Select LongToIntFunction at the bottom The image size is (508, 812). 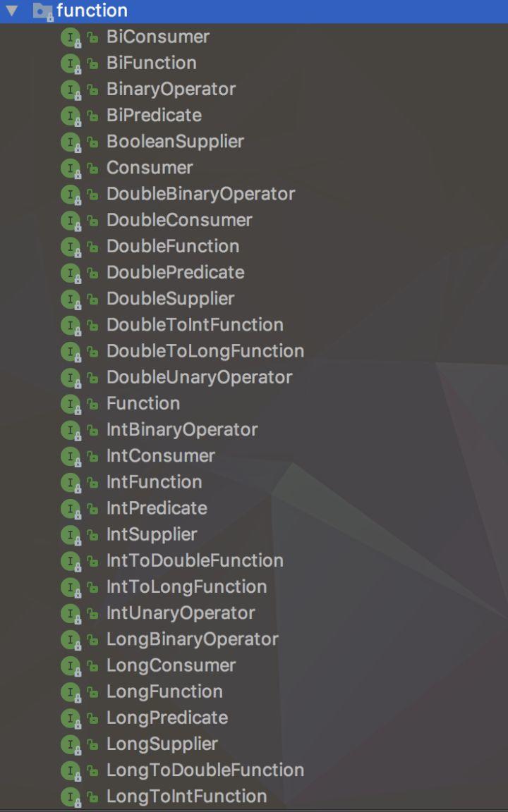point(187,796)
